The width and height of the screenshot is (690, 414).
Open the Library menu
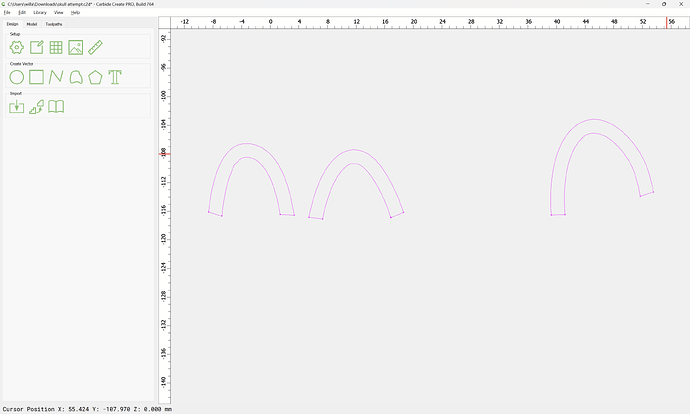click(x=39, y=12)
